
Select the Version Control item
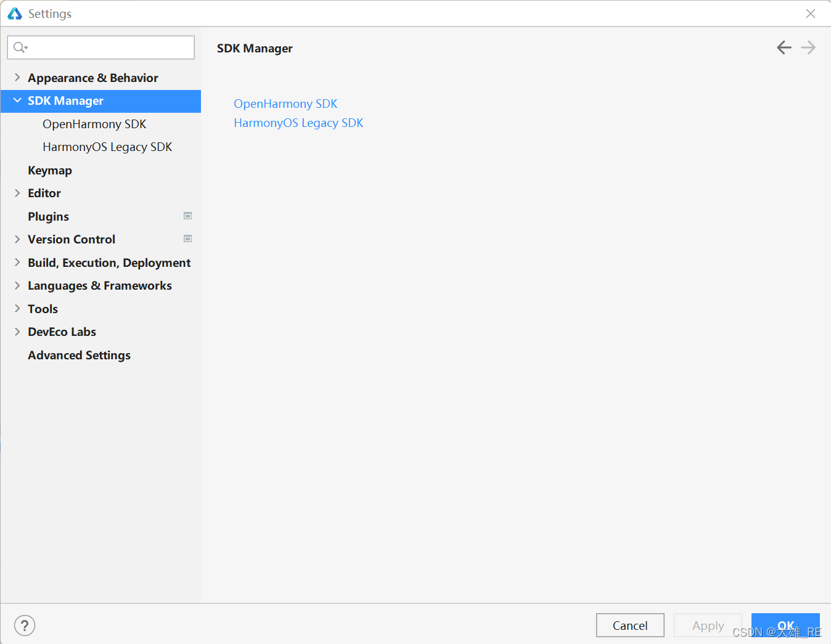100,239
